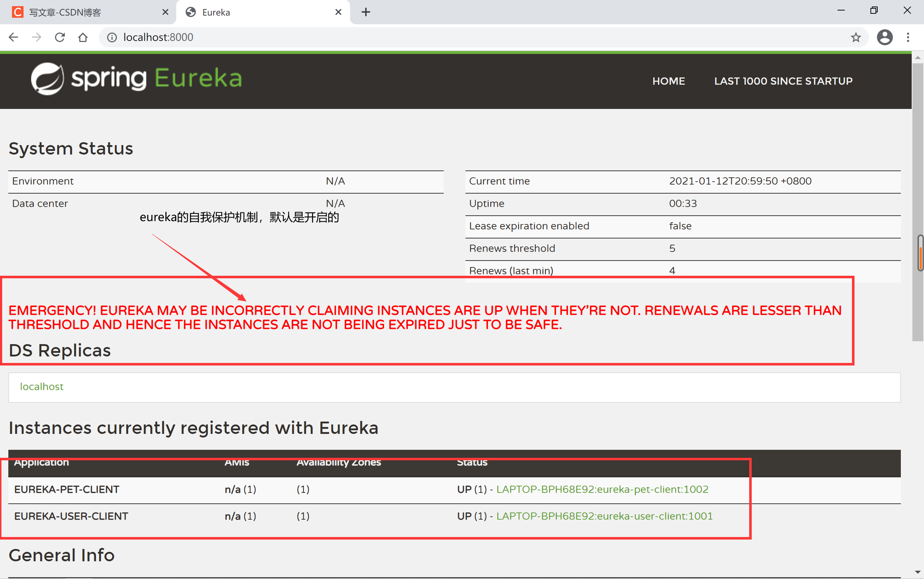924x579 pixels.
Task: Open a new browser tab
Action: coord(366,12)
